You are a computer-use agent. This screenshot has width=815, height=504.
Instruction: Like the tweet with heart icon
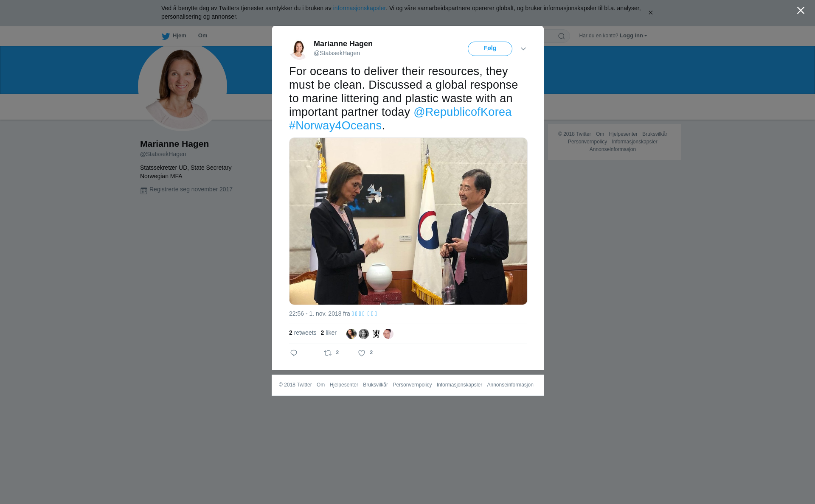[x=362, y=353]
